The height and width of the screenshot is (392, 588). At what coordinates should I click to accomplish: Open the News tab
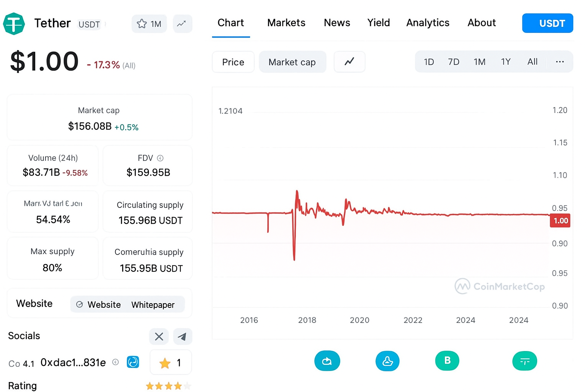pyautogui.click(x=337, y=23)
